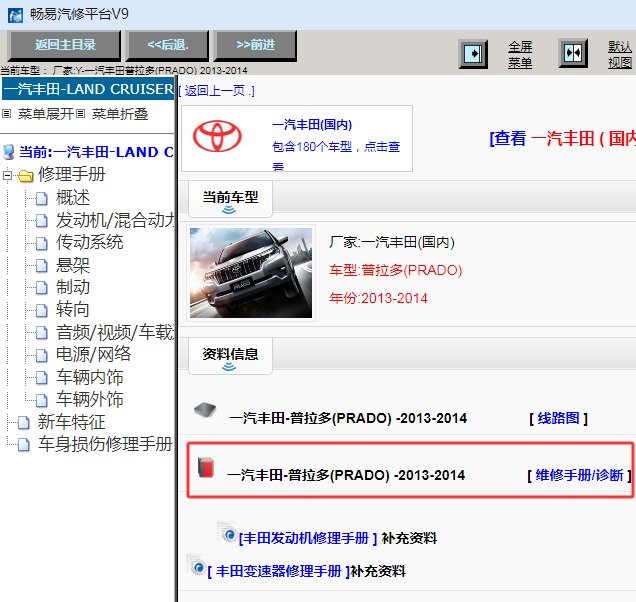Open 车身损伤修理手册 tree item
This screenshot has width=636, height=602.
(105, 444)
